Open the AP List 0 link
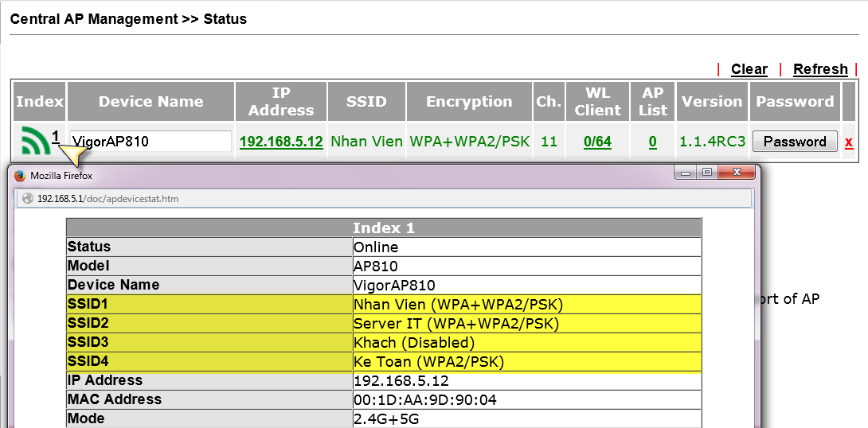The height and width of the screenshot is (428, 868). point(653,142)
